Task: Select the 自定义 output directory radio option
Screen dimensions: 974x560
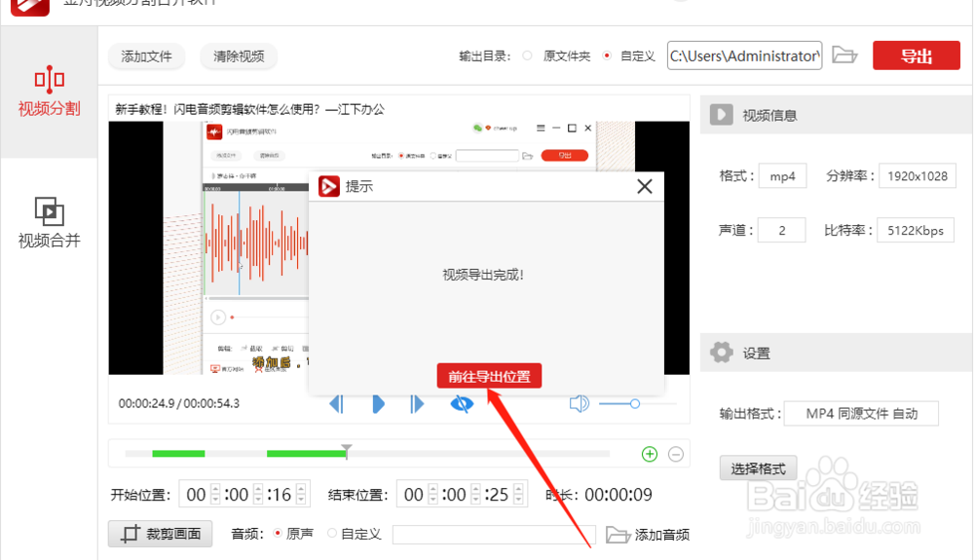Action: [x=607, y=56]
